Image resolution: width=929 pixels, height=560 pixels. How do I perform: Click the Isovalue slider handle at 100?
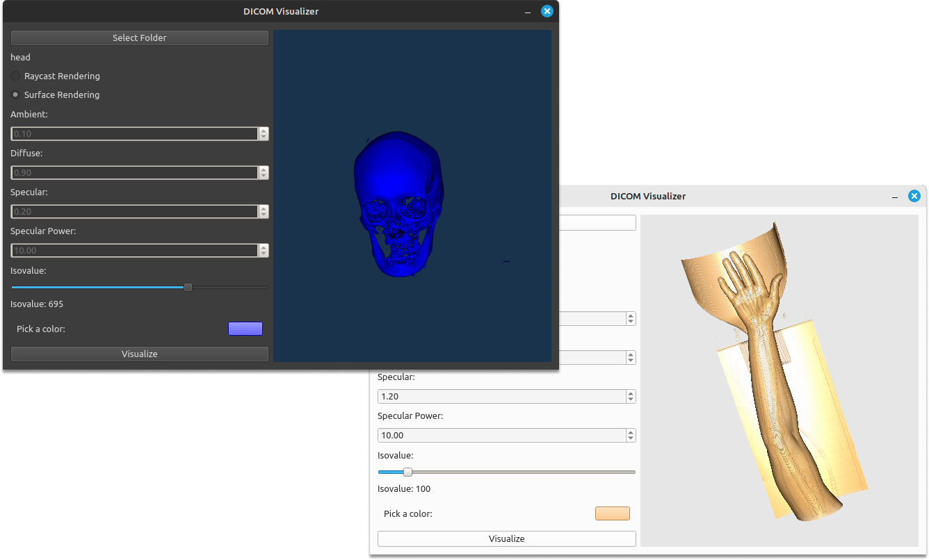(x=408, y=472)
